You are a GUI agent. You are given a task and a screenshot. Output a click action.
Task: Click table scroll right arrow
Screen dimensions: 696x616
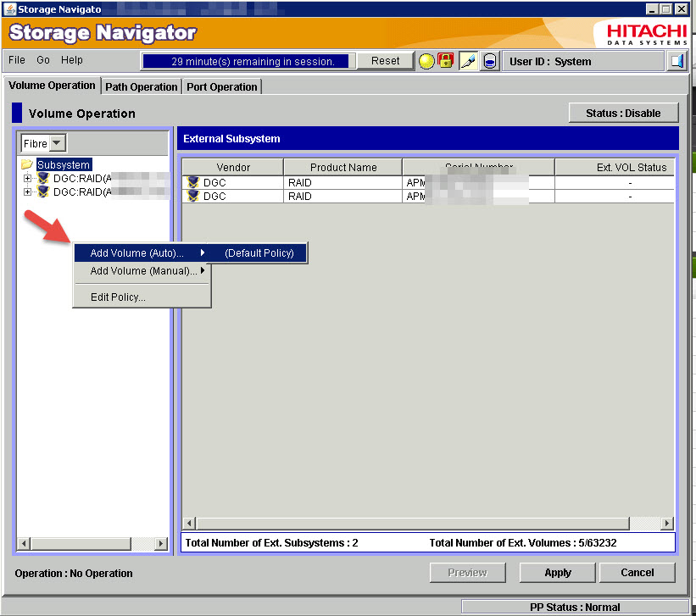(x=666, y=523)
